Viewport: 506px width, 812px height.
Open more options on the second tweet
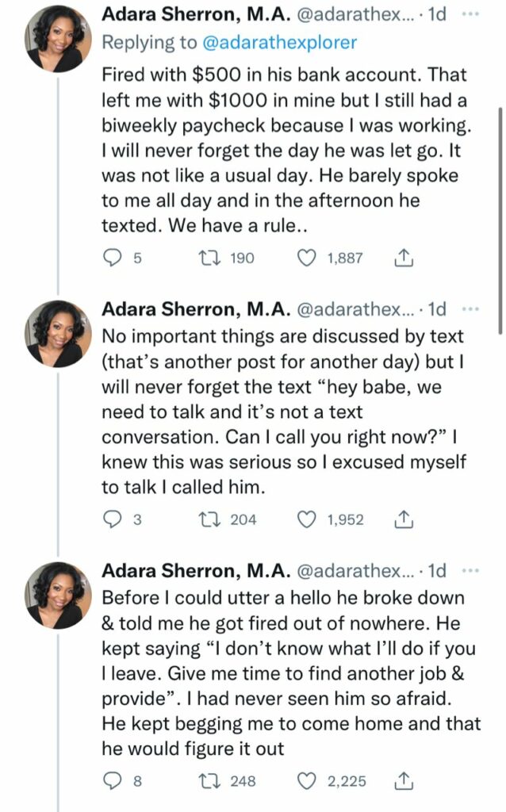pyautogui.click(x=470, y=309)
